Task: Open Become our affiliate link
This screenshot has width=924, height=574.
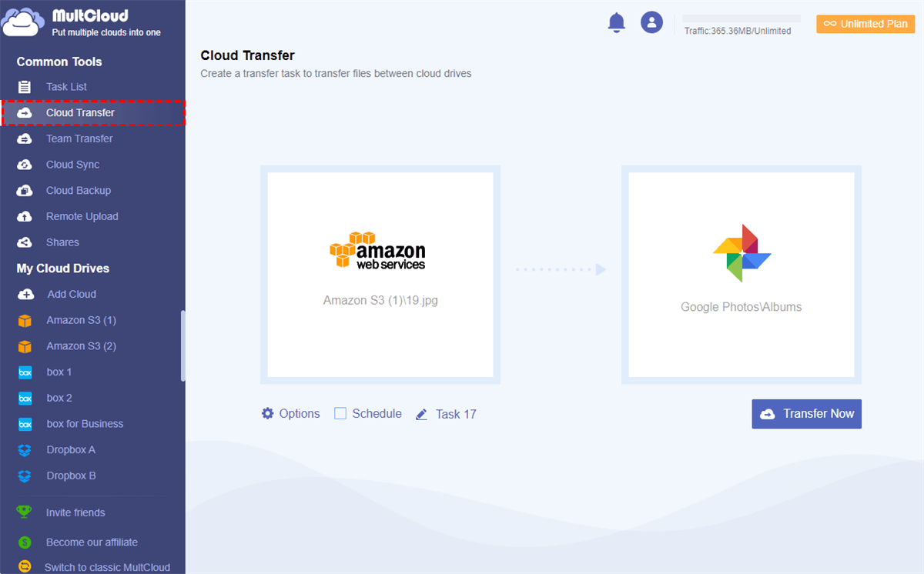Action: click(92, 542)
